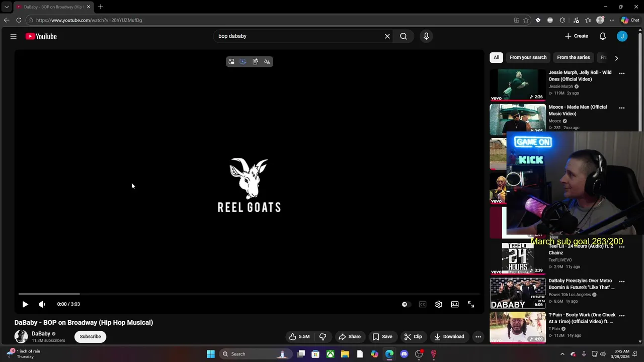Viewport: 644px width, 362px height.
Task: Open the tab actions dropdown arrow
Action: click(x=6, y=7)
